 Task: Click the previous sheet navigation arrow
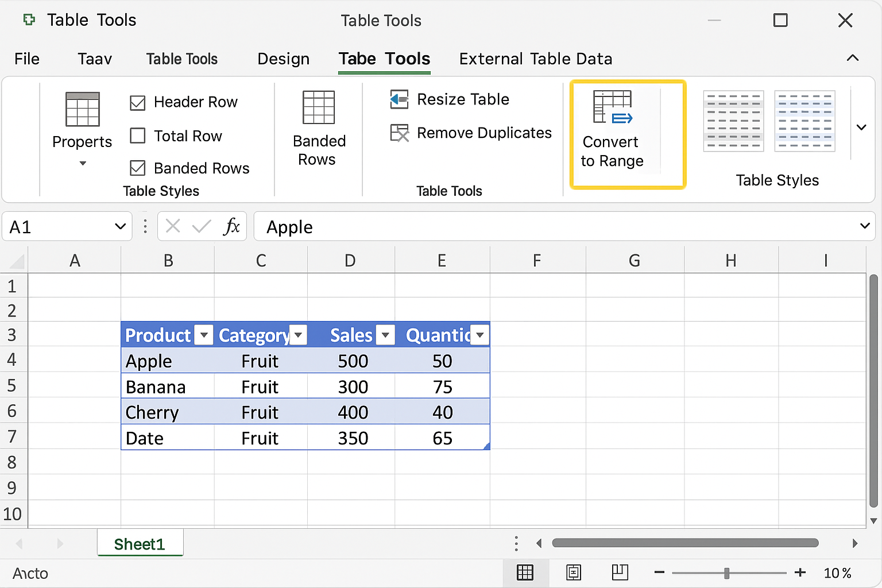pos(19,543)
